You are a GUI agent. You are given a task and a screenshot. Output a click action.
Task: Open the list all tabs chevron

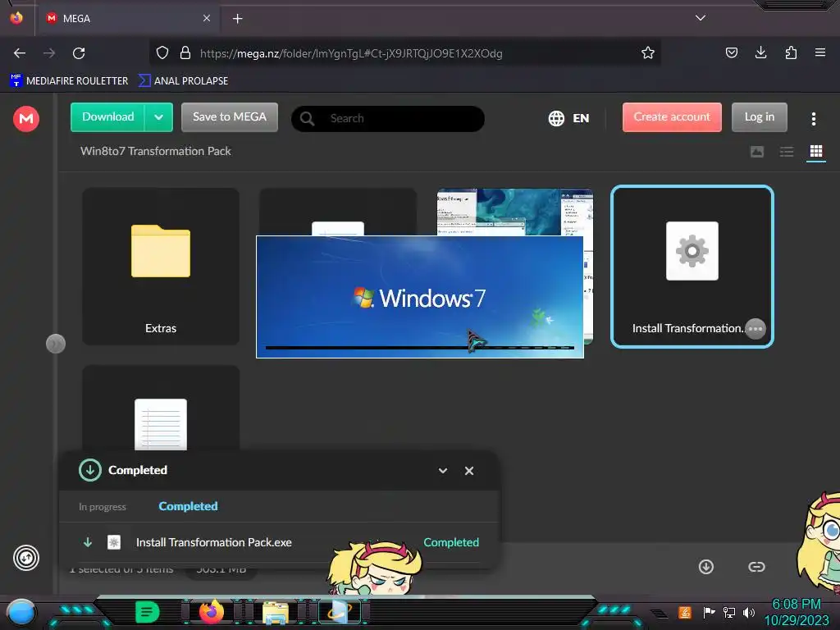pyautogui.click(x=701, y=18)
